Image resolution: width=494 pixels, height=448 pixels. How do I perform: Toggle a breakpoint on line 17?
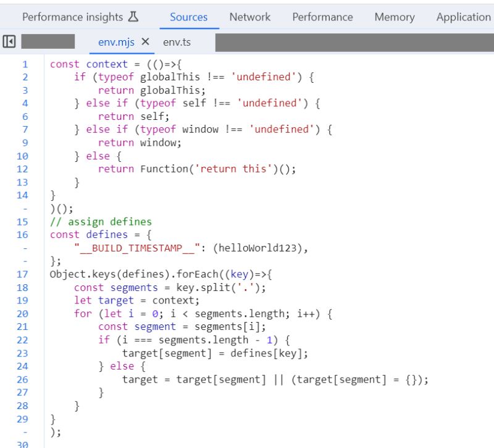pos(22,274)
